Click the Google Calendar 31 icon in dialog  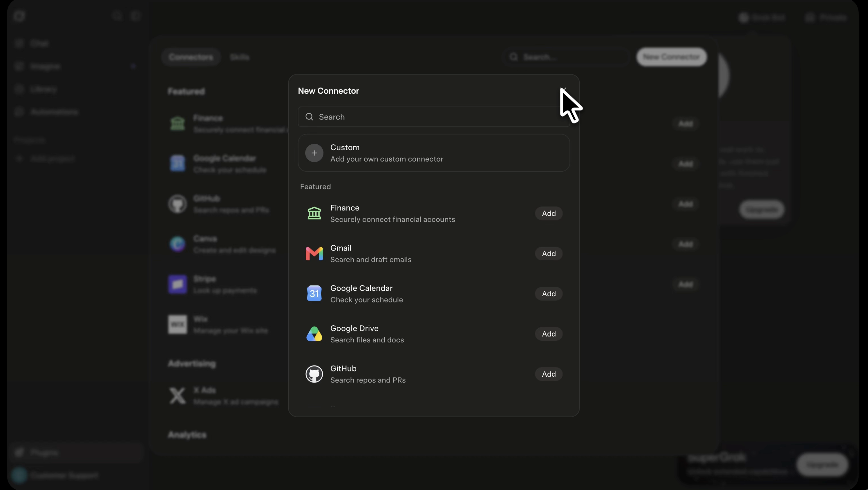point(314,294)
